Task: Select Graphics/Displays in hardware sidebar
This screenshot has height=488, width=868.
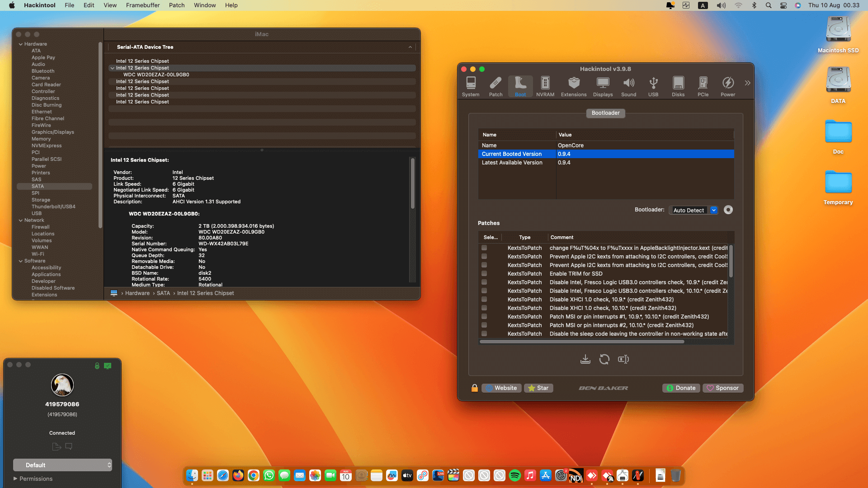Action: (52, 132)
